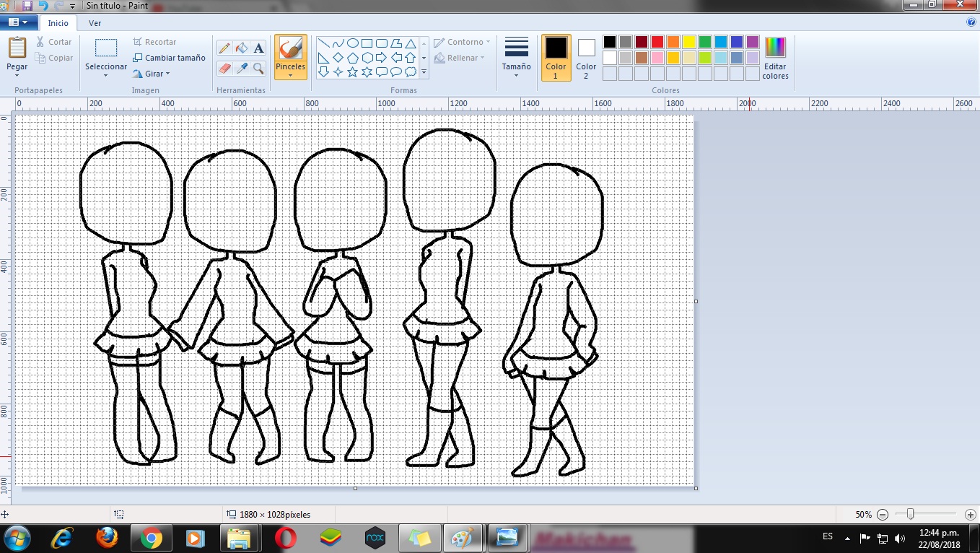Select the Eraser tool

point(224,69)
